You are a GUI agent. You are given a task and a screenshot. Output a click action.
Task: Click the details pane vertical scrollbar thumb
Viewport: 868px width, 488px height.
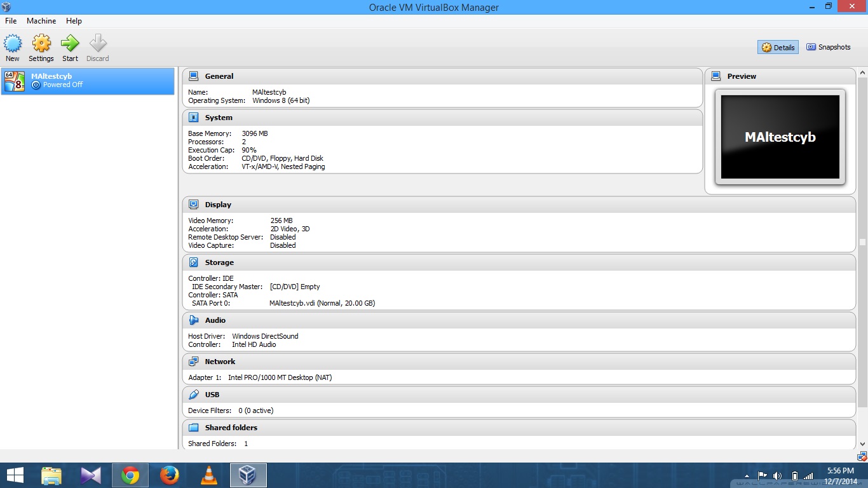point(862,241)
